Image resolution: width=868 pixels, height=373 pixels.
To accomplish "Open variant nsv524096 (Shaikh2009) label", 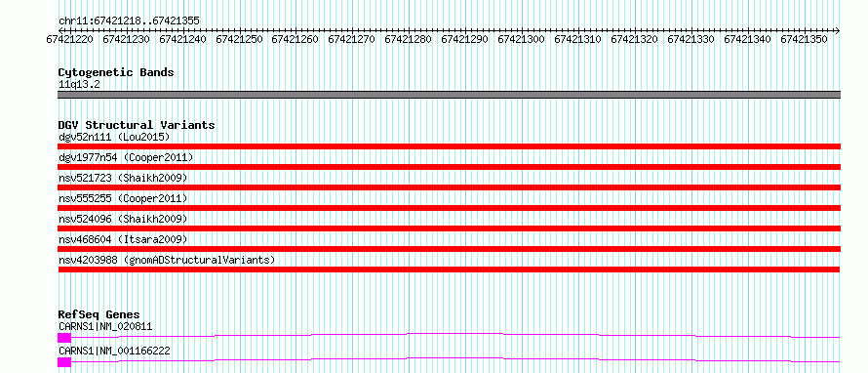I will point(123,219).
